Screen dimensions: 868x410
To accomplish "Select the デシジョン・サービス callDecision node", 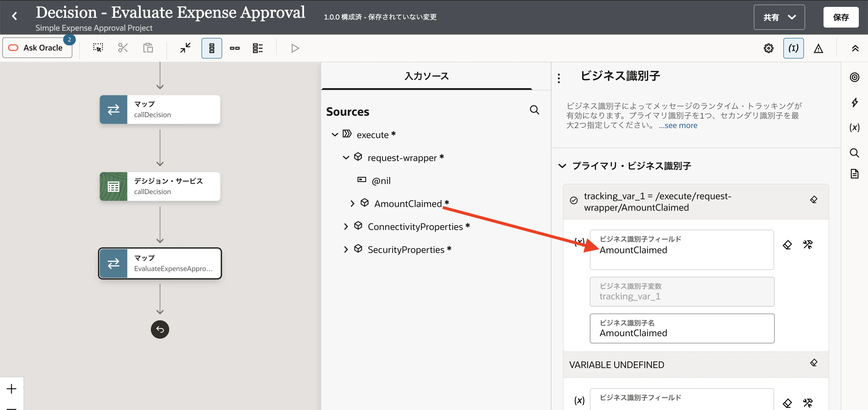I will tap(160, 186).
